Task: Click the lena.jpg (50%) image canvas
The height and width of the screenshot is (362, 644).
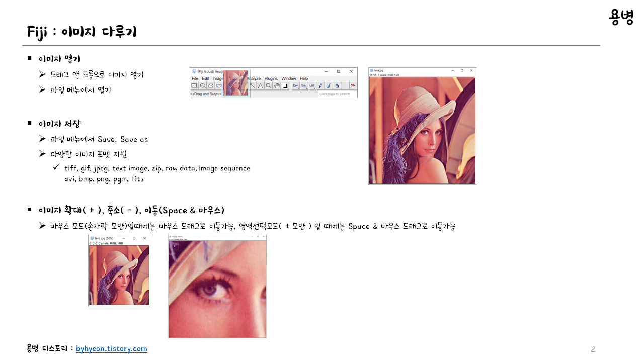Action: point(119,275)
